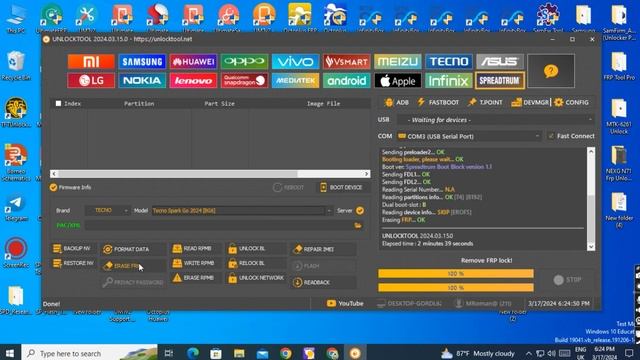Screen dimensions: 640x360
Task: Open the Model Tecno Spark Go dropdown
Action: point(242,211)
